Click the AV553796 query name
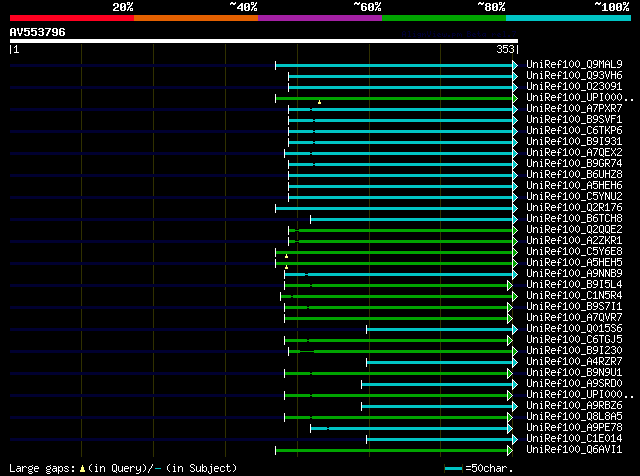 (38, 32)
